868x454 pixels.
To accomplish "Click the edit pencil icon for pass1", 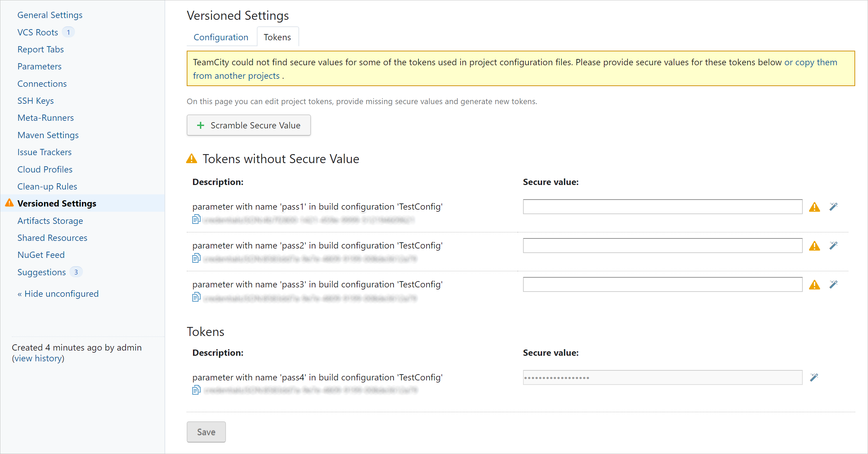I will (834, 207).
